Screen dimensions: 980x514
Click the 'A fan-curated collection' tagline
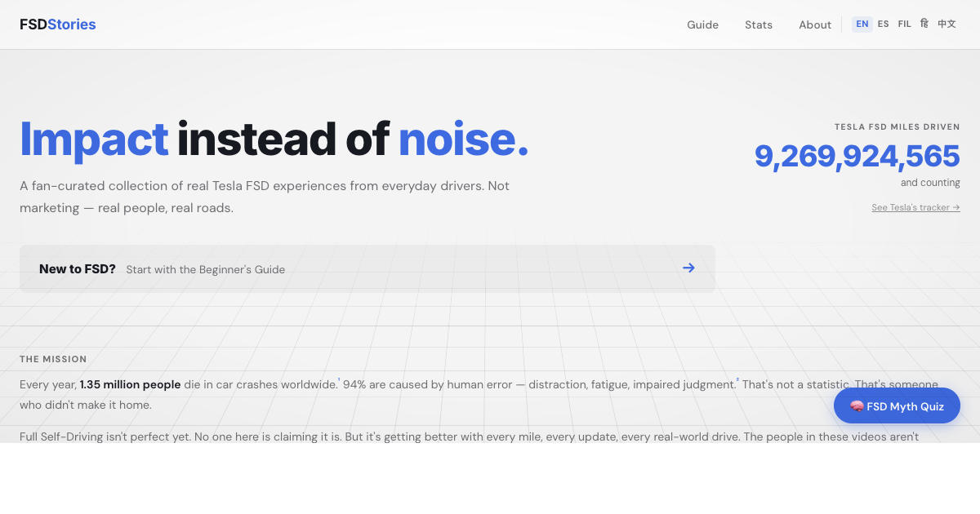pos(265,197)
